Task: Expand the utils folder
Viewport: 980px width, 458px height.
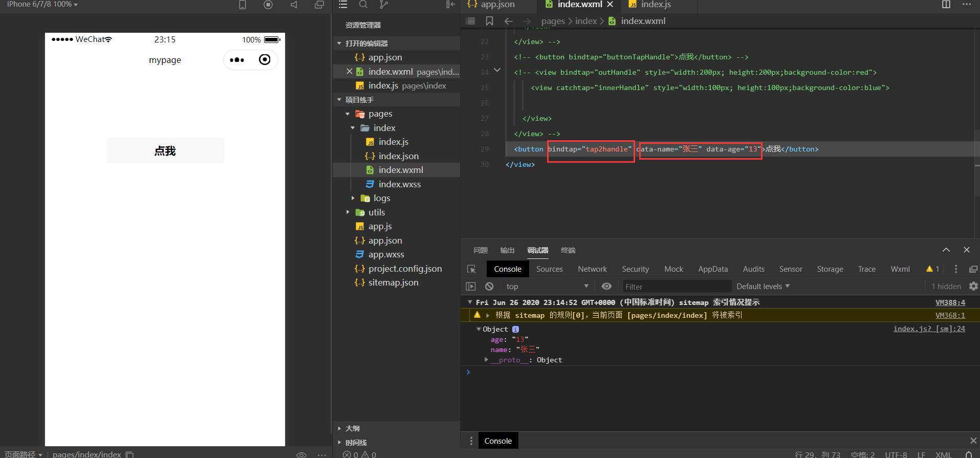Action: pos(348,212)
